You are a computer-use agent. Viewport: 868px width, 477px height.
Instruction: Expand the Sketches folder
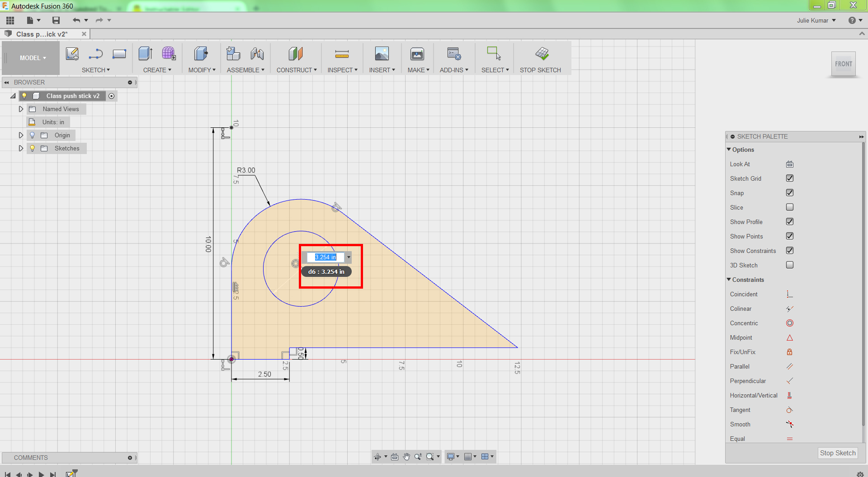pos(21,148)
